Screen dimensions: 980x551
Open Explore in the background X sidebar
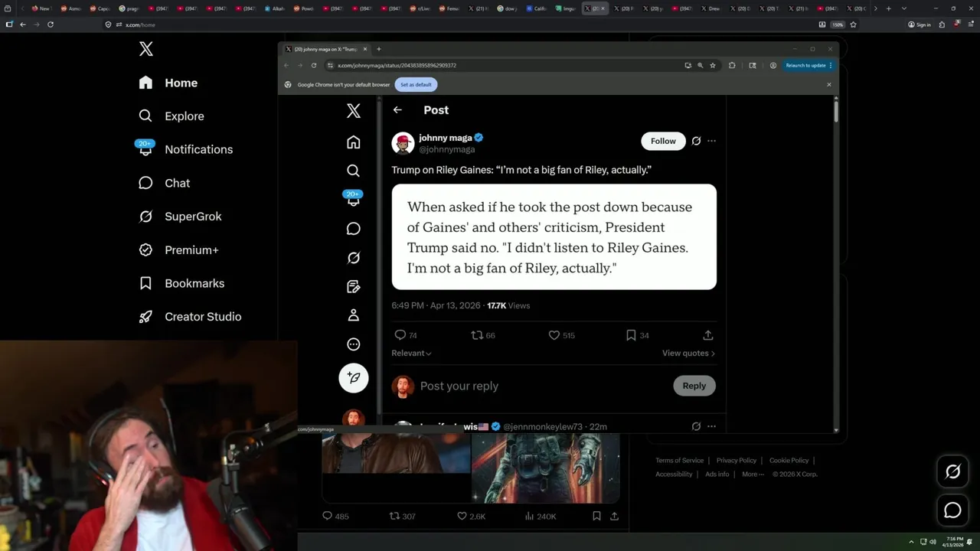[171, 116]
